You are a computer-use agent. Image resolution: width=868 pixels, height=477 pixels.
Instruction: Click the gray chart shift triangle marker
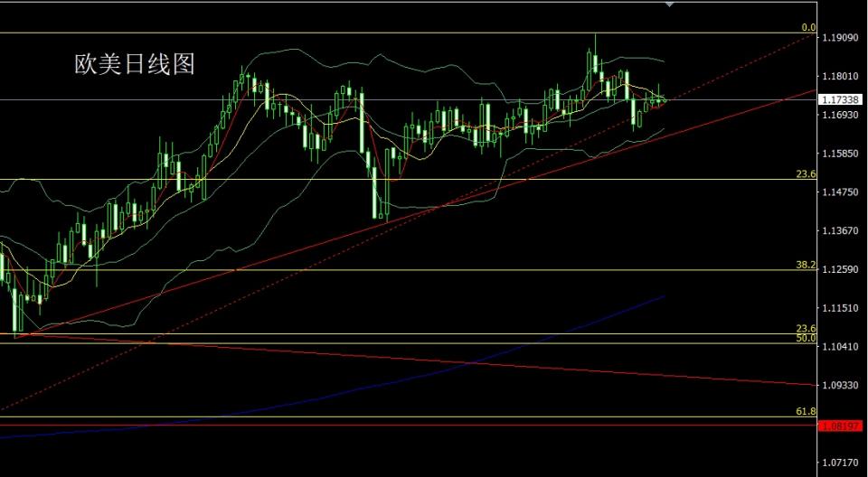(669, 5)
